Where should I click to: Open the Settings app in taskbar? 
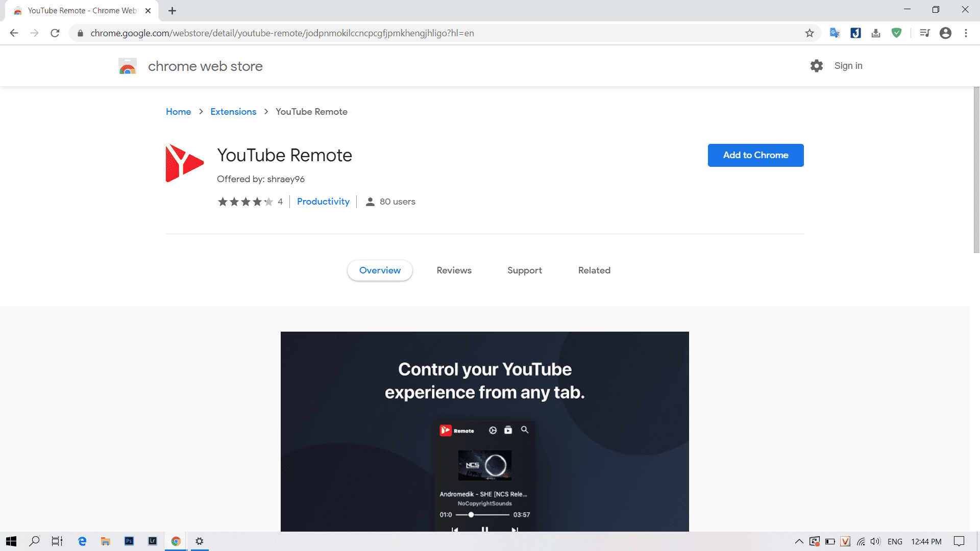pyautogui.click(x=200, y=541)
